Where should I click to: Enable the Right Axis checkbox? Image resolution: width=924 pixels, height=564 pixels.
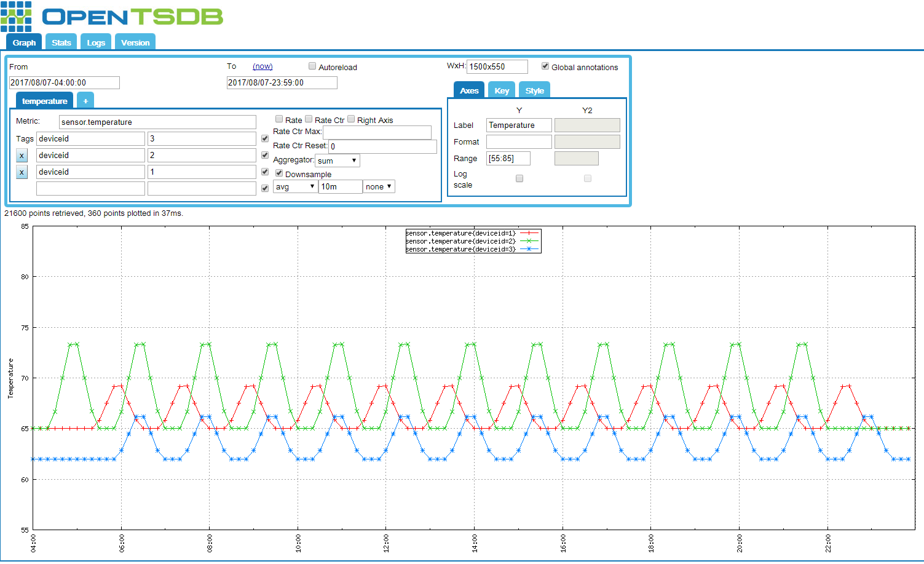(x=351, y=119)
